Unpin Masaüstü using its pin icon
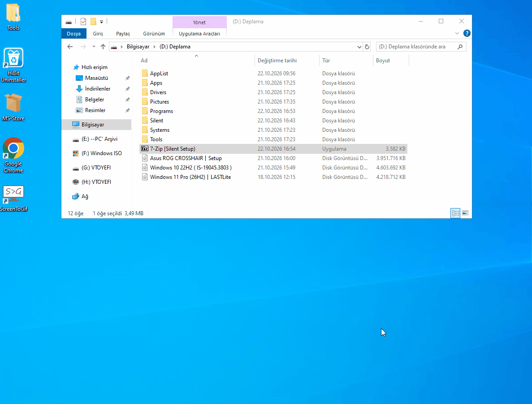 coord(128,78)
